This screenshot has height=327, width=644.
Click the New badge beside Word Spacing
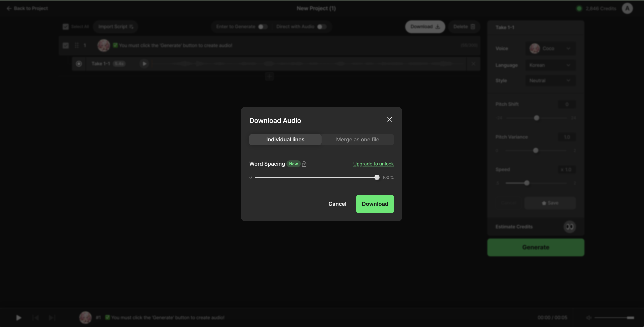pos(293,164)
